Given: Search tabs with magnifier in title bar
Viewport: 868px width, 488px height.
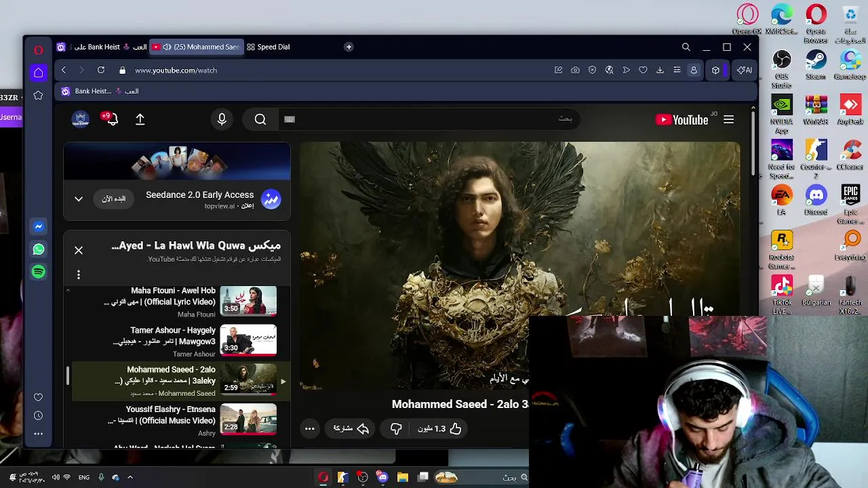Looking at the screenshot, I should [686, 47].
